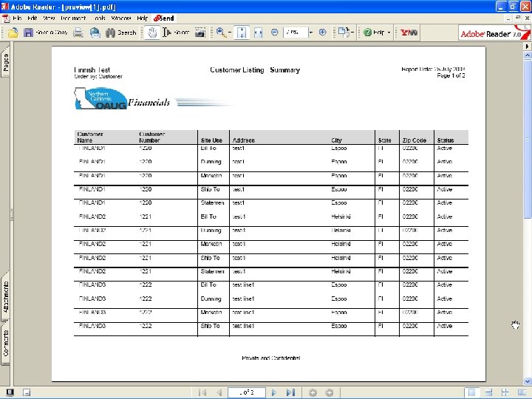This screenshot has width=532, height=399.
Task: Open the Window menu
Action: point(121,18)
